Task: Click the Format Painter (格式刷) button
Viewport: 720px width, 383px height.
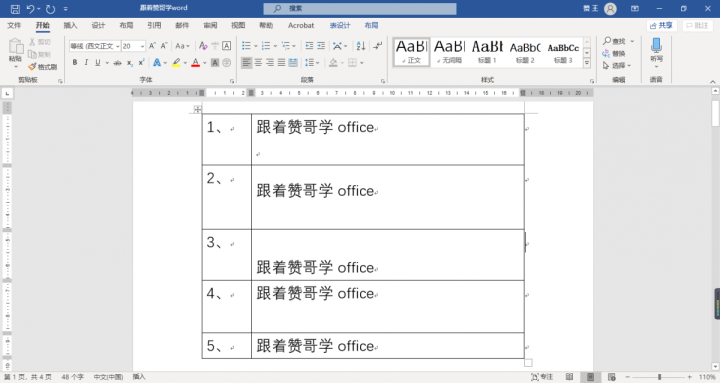Action: pyautogui.click(x=42, y=67)
